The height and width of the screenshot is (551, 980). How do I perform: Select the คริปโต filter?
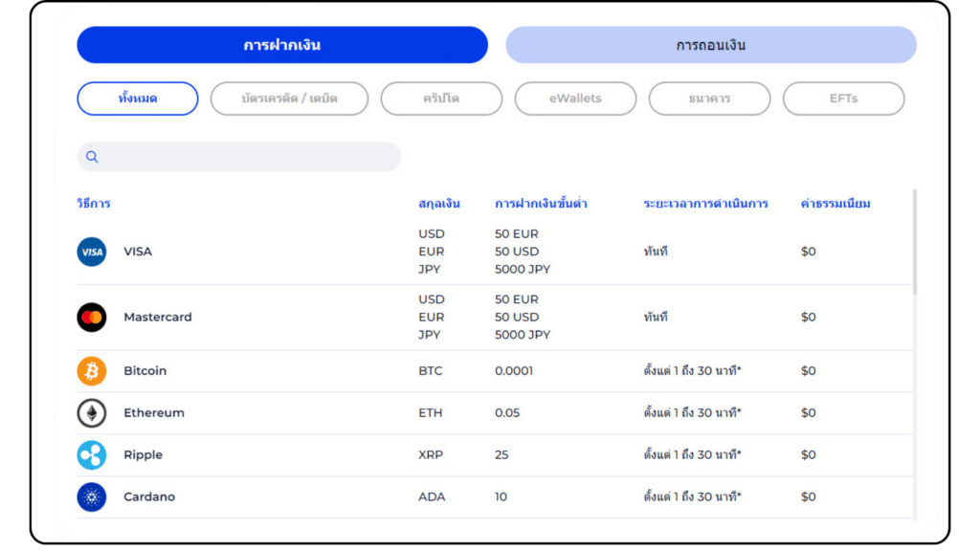[x=441, y=98]
